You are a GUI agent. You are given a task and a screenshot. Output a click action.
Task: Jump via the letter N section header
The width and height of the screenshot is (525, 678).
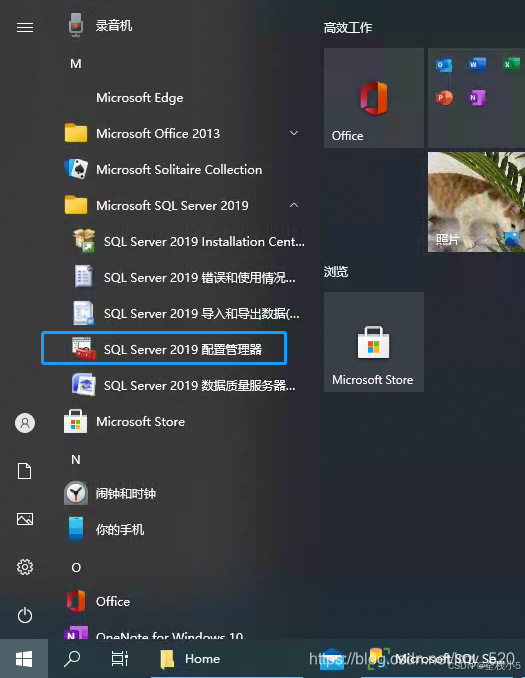tap(76, 460)
